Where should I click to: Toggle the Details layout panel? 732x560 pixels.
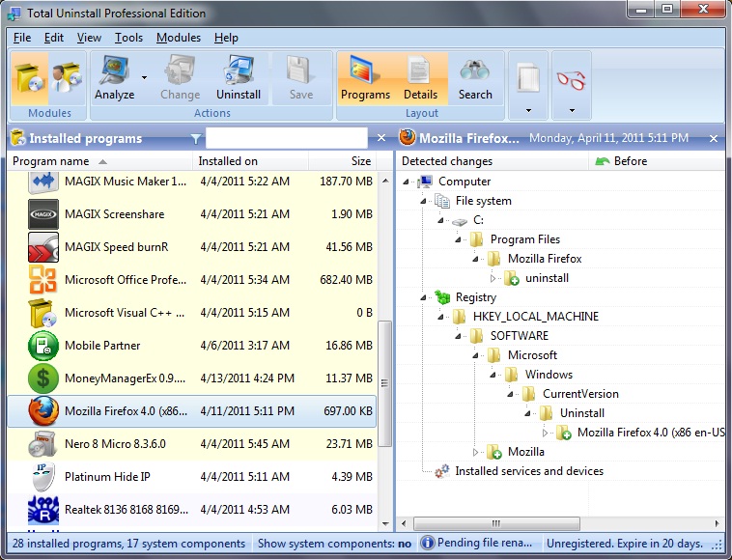pyautogui.click(x=420, y=78)
